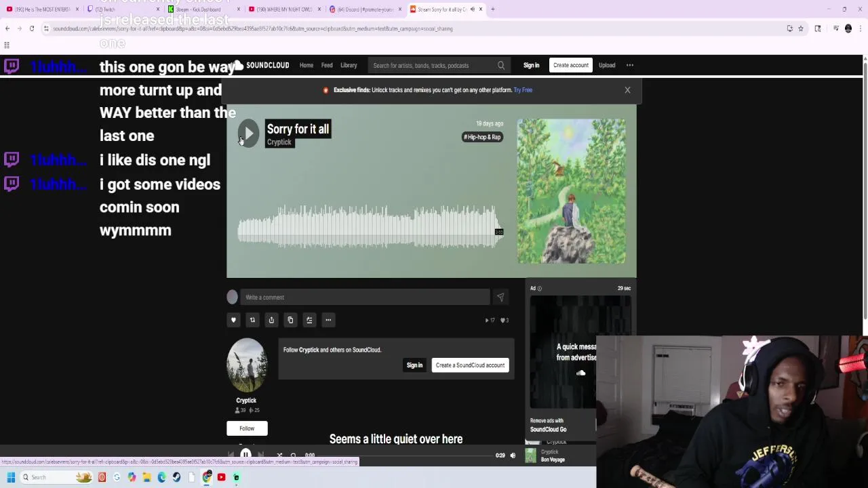Viewport: 868px width, 488px height.
Task: Open the Ad info icon
Action: (x=540, y=289)
